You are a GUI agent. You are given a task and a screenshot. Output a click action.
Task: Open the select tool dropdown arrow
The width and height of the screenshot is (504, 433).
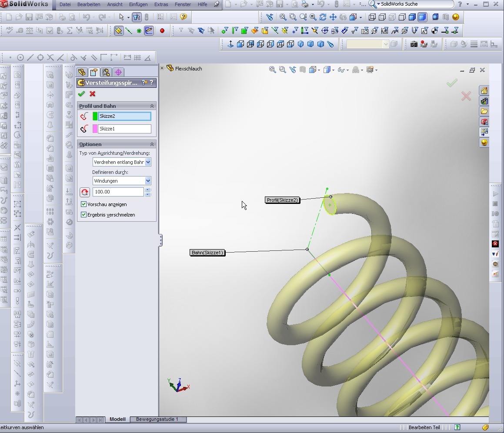coord(128,17)
